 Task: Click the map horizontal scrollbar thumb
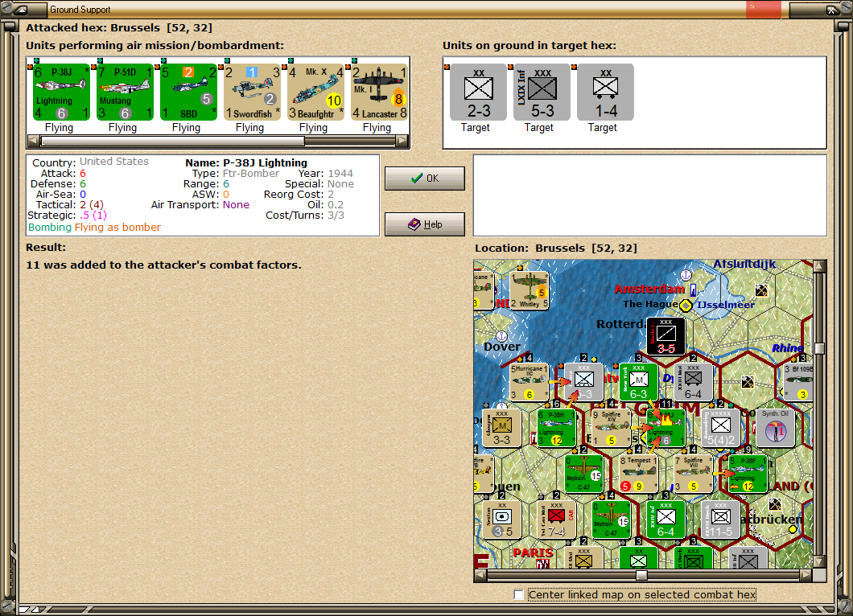642,575
